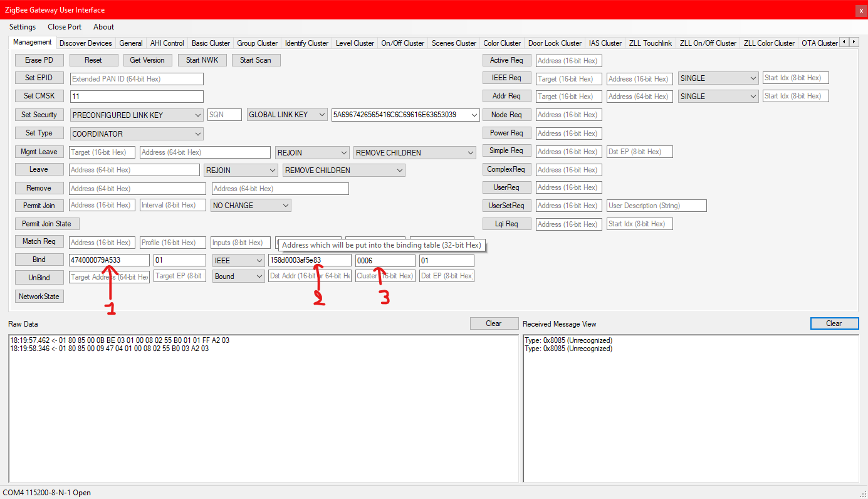Open the Color Cluster tab
Viewport: 868px width, 499px height.
(502, 43)
